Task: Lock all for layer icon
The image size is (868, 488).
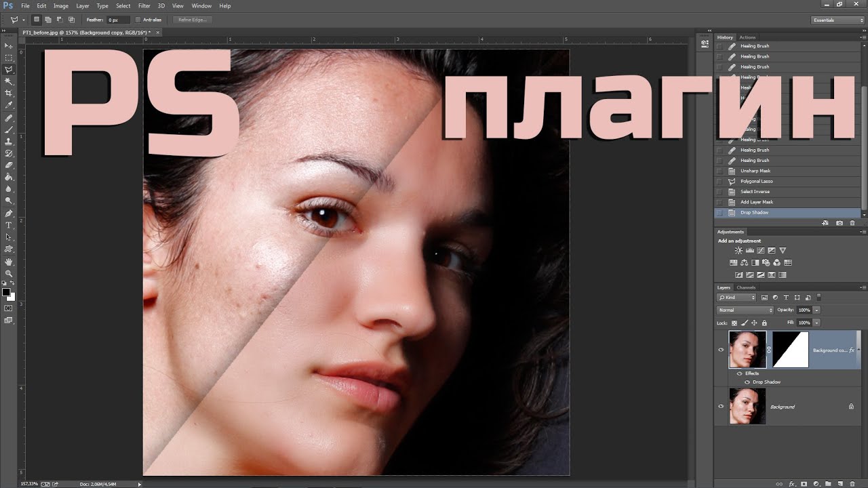Action: tap(764, 323)
